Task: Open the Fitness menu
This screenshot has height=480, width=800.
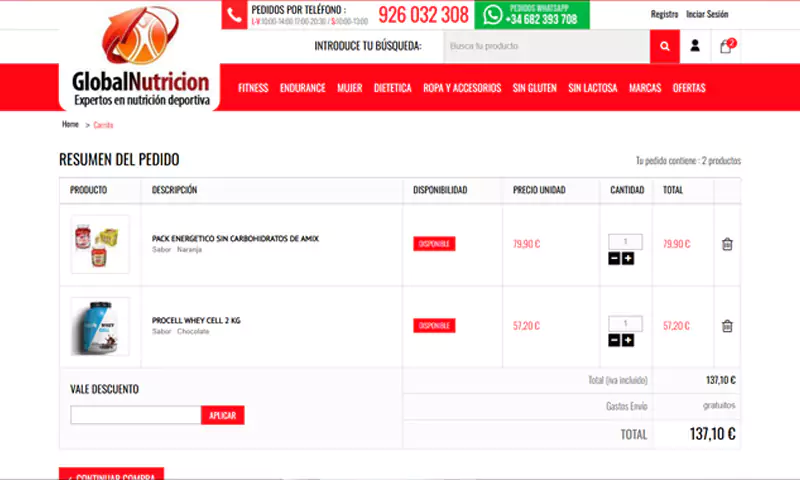Action: pyautogui.click(x=253, y=88)
